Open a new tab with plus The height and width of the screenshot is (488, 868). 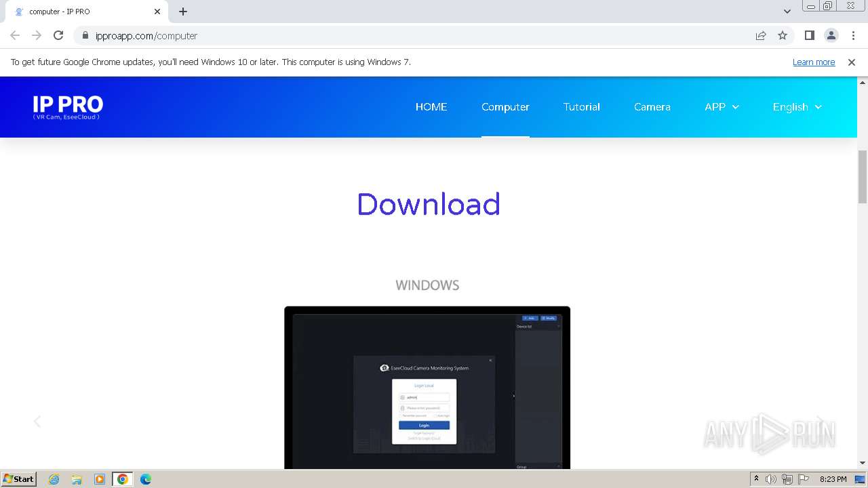click(183, 12)
